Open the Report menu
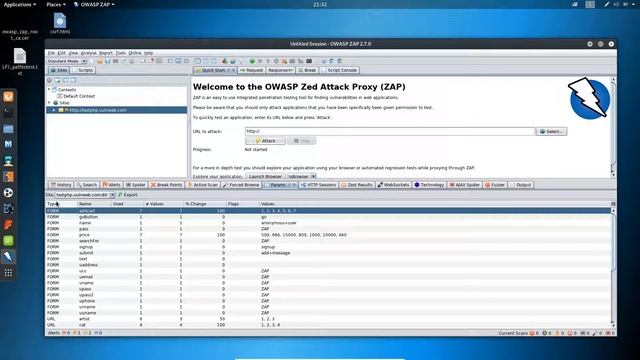This screenshot has width=640, height=360. [105, 53]
